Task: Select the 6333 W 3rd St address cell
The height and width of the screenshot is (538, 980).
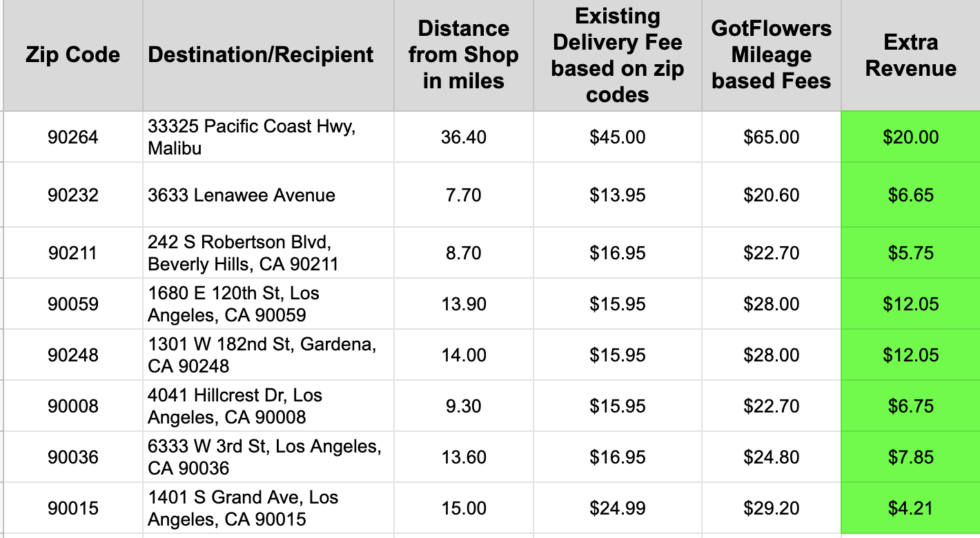Action: [264, 457]
